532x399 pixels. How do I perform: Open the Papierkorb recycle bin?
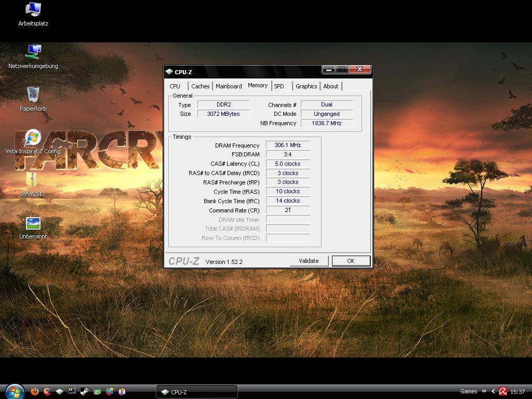tap(33, 95)
